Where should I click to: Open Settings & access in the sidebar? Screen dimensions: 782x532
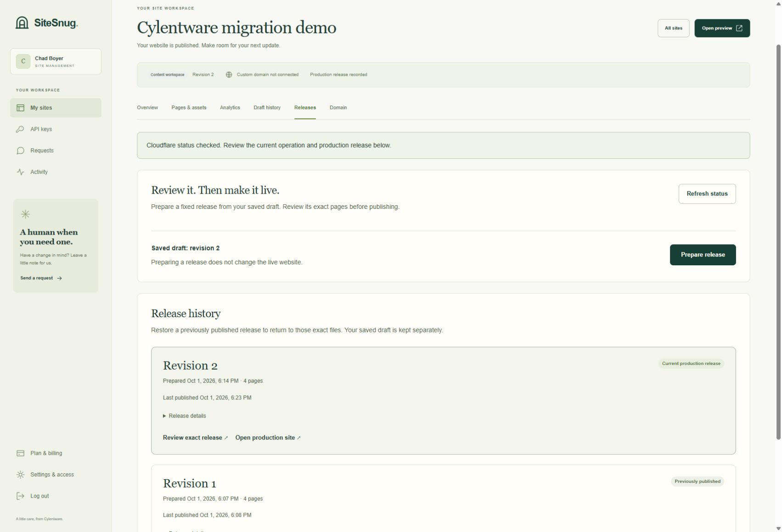pos(56,475)
